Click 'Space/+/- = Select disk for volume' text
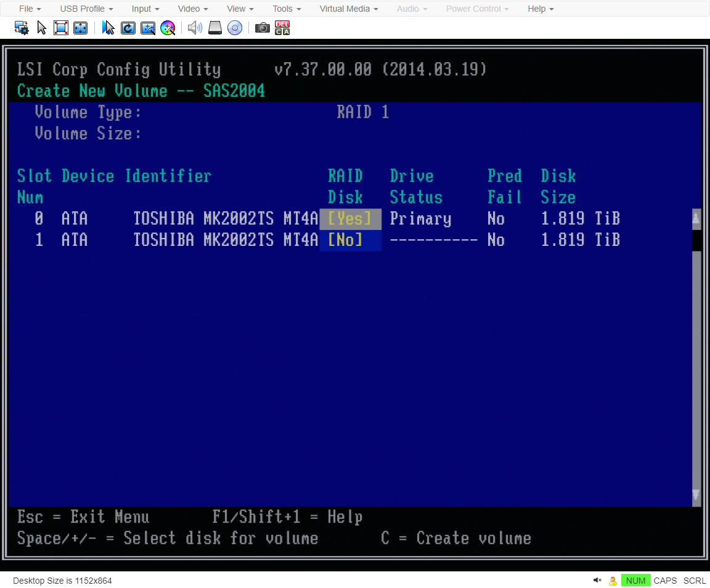This screenshot has height=588, width=710. coord(168,538)
